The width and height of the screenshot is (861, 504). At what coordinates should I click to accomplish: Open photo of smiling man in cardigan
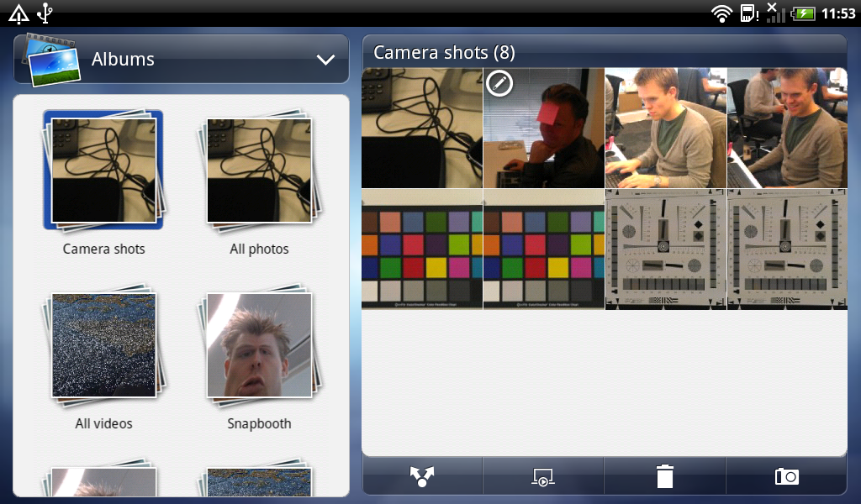pyautogui.click(x=787, y=128)
